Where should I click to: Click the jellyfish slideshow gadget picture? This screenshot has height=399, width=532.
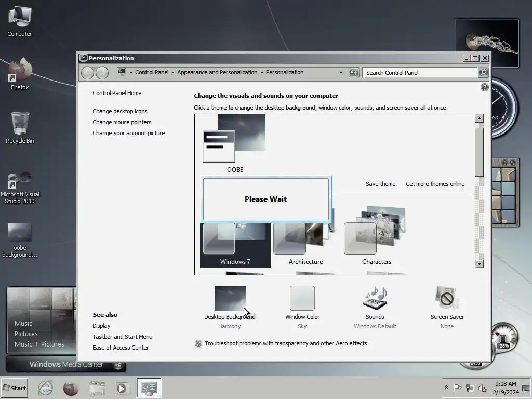click(486, 43)
